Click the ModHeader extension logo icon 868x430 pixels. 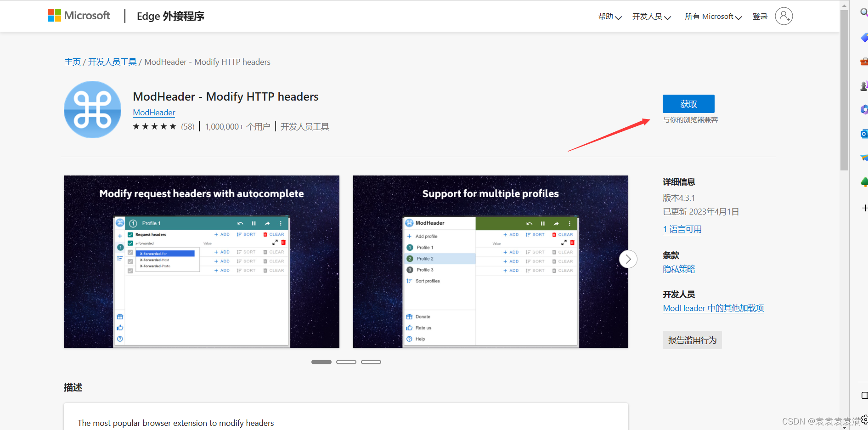tap(92, 109)
